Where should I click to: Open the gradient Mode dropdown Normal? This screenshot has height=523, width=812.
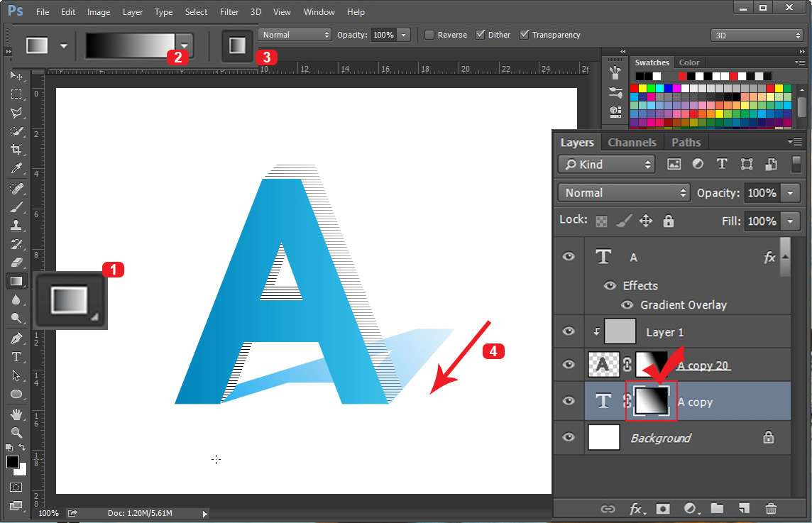(x=295, y=35)
